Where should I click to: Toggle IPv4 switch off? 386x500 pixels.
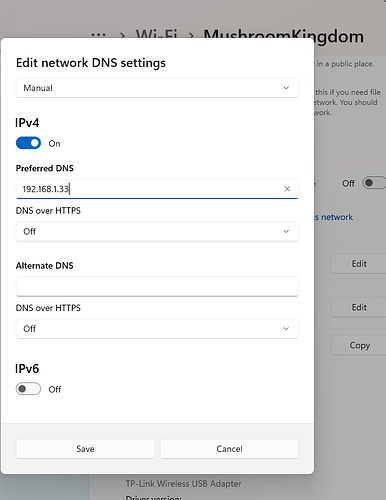(x=28, y=143)
